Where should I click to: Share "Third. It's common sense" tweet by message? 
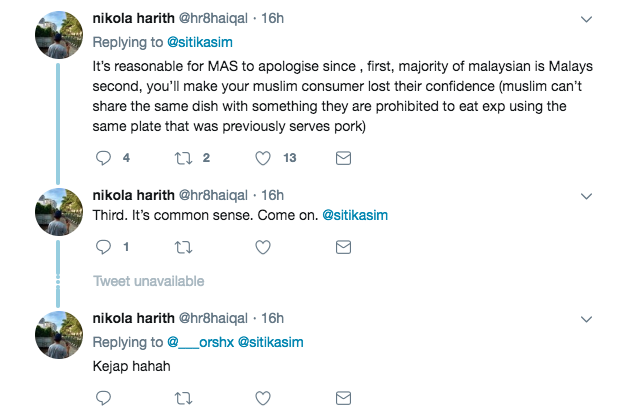click(342, 247)
